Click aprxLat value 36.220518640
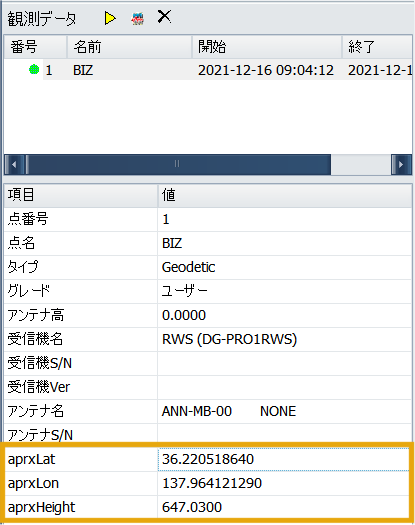This screenshot has height=525, width=415. click(208, 459)
